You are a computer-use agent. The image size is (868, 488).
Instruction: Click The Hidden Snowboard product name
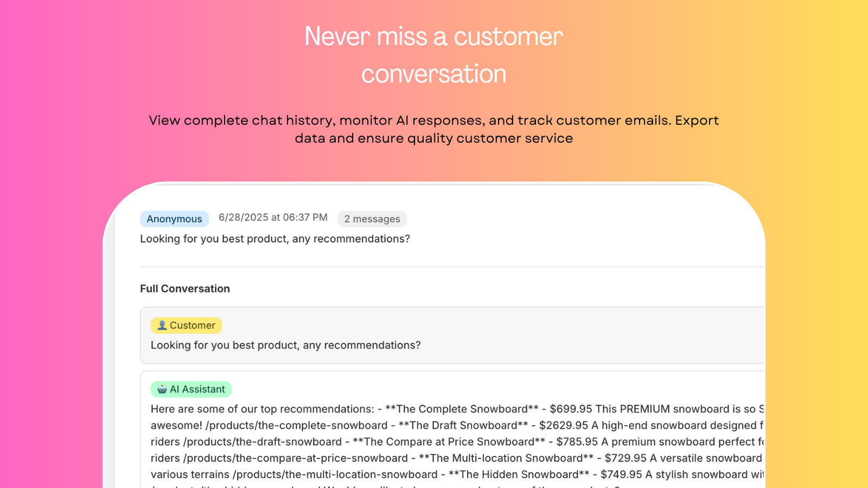(519, 474)
